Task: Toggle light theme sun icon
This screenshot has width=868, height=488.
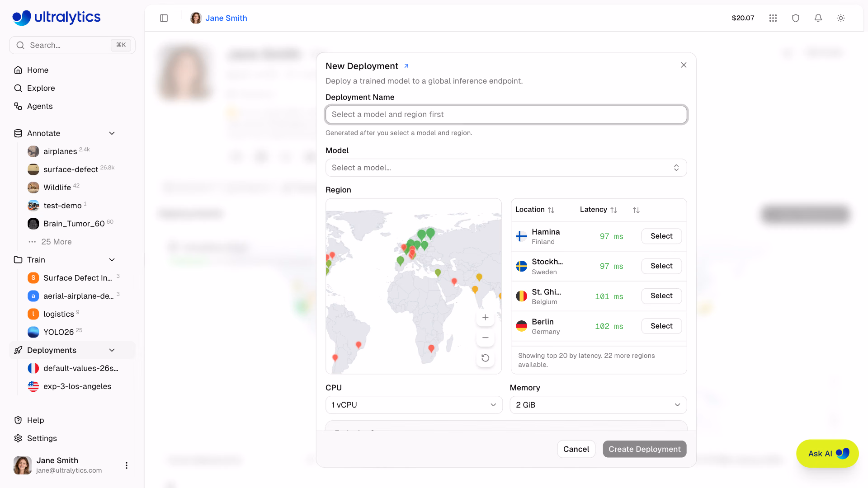Action: [x=841, y=18]
